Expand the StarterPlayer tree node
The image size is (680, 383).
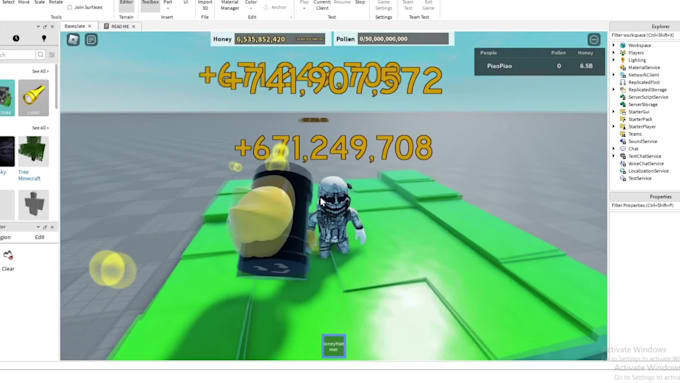click(x=614, y=127)
